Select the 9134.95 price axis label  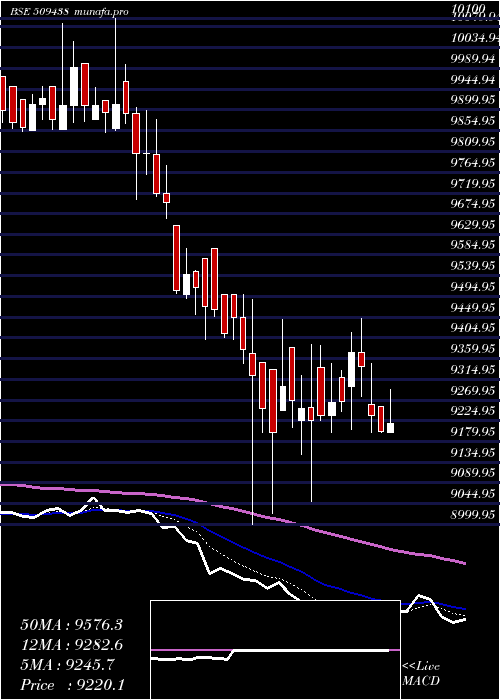click(473, 453)
